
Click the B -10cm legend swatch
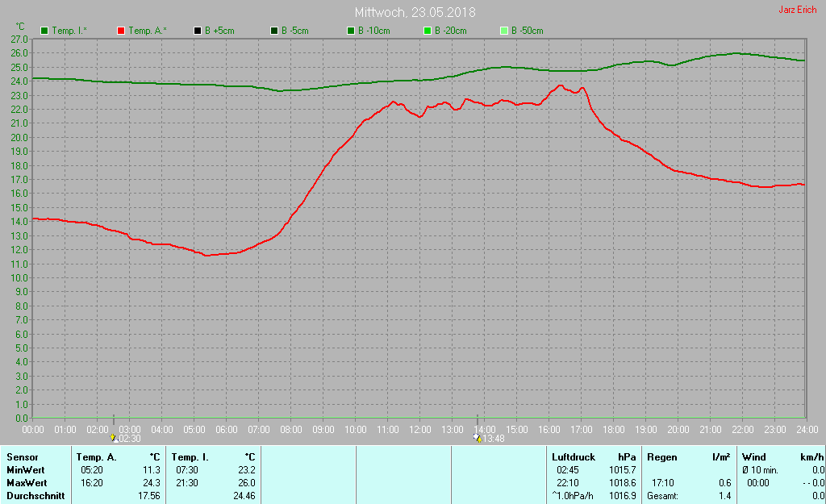coord(351,31)
